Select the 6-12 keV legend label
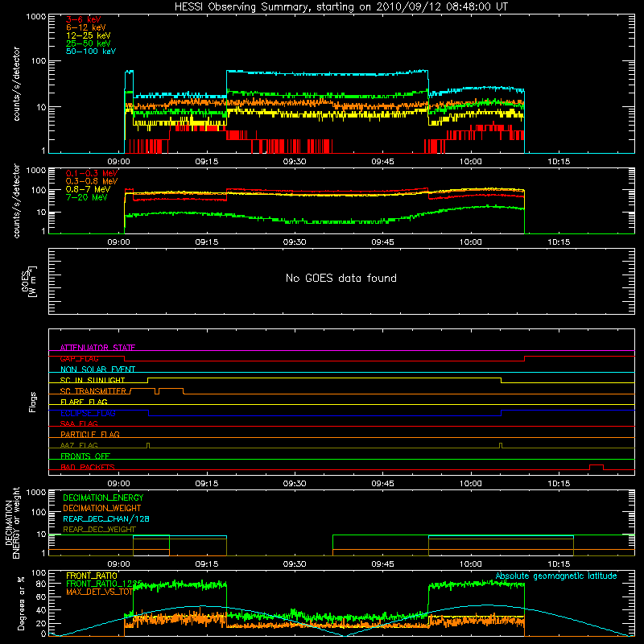The height and width of the screenshot is (644, 644). pyautogui.click(x=86, y=27)
